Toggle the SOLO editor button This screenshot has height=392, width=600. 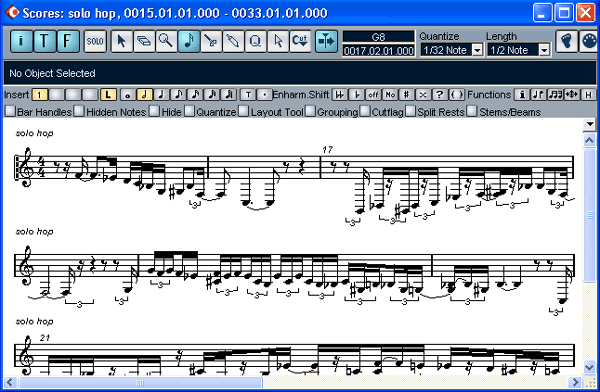95,41
